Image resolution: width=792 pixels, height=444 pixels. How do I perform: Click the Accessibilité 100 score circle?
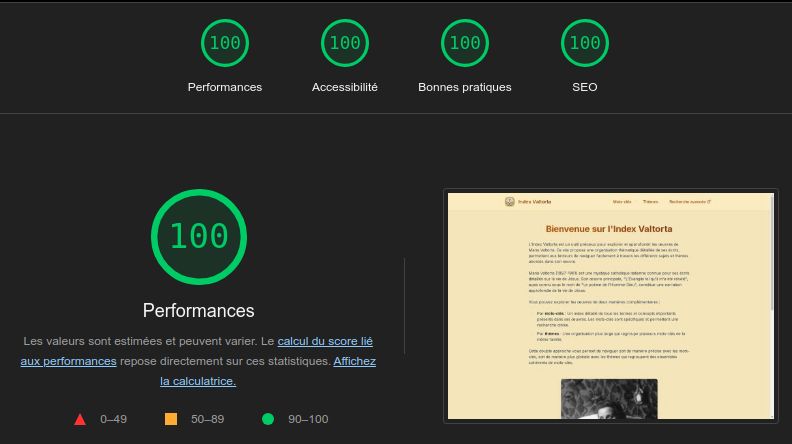pos(345,43)
